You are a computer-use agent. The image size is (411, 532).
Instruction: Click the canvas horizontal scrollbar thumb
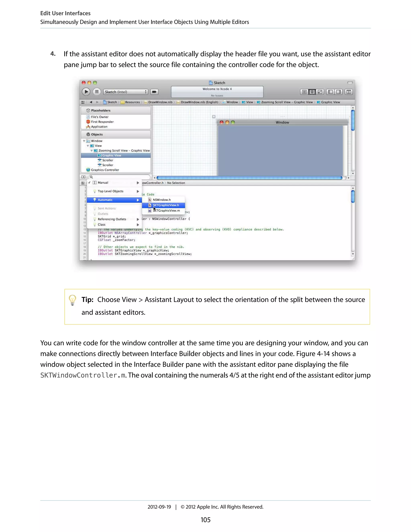[249, 178]
